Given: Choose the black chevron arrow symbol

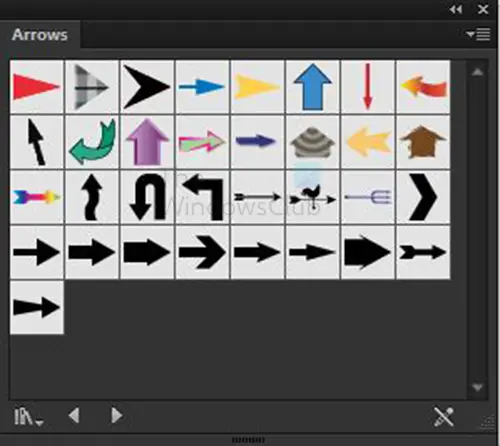Looking at the screenshot, I should click(423, 197).
